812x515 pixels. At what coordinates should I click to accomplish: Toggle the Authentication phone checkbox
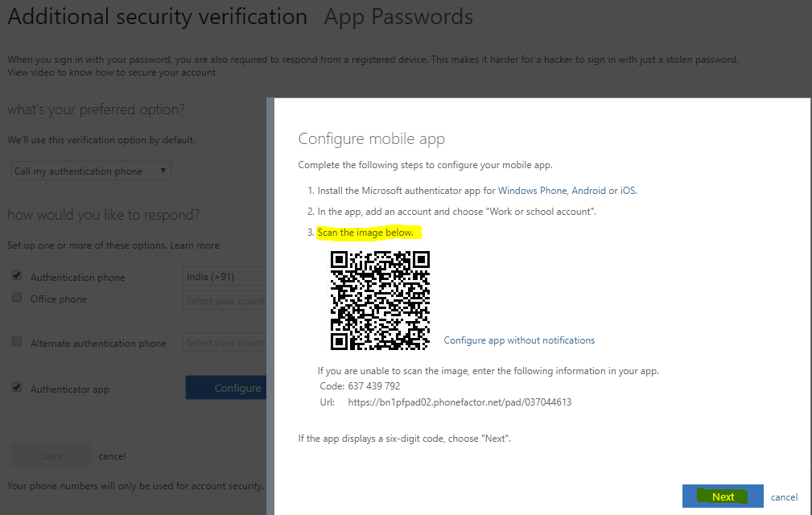click(17, 275)
